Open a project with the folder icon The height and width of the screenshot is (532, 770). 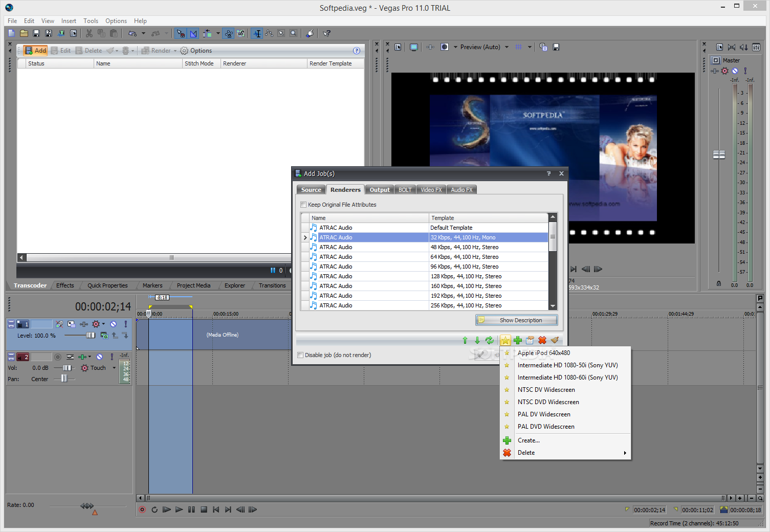(24, 33)
